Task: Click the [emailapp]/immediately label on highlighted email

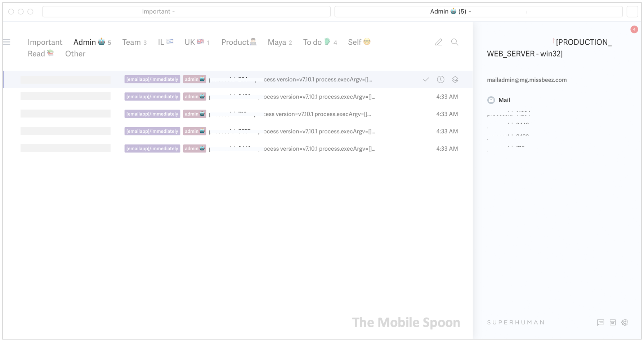Action: [x=152, y=79]
